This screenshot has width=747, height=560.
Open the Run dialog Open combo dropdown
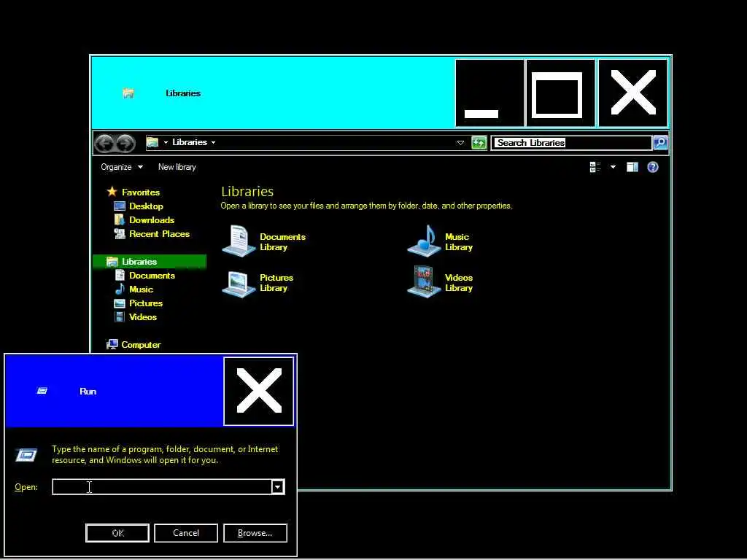click(x=278, y=486)
